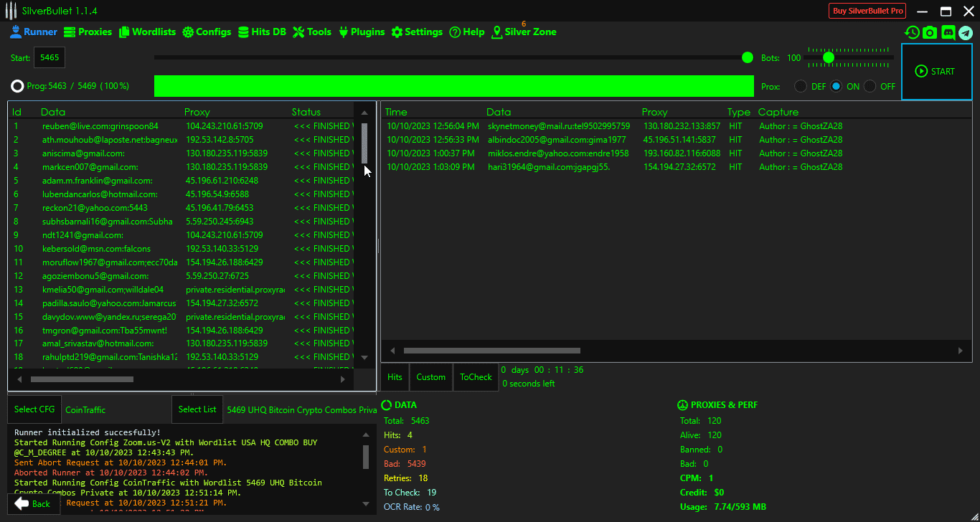
Task: Click the Bots count slider handle
Action: pos(829,57)
